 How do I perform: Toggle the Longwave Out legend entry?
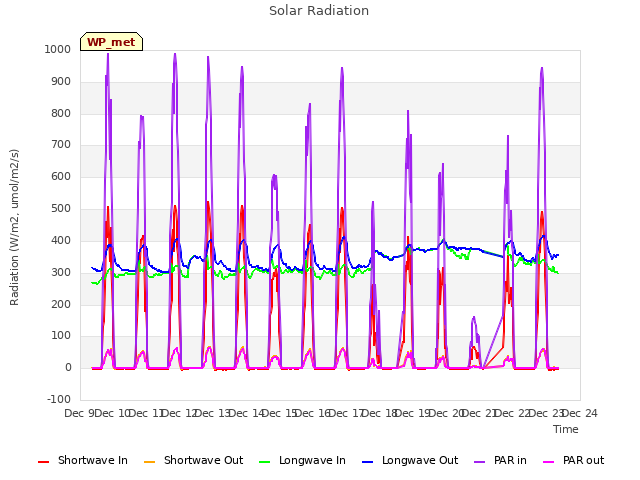(x=410, y=460)
